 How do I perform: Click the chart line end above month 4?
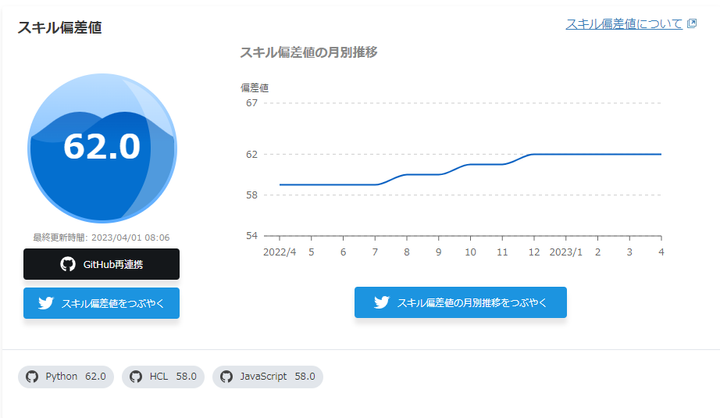pos(660,154)
